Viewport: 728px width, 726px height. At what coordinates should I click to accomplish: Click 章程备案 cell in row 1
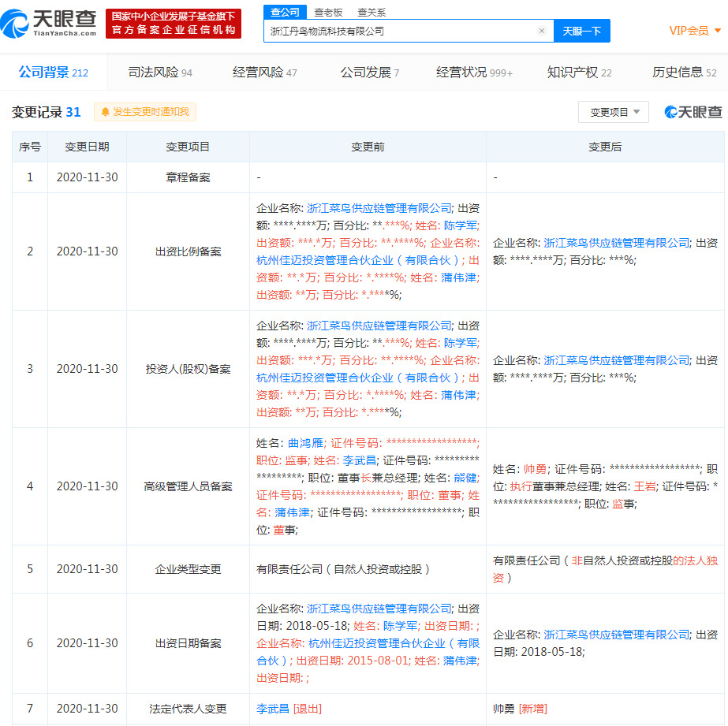point(188,177)
